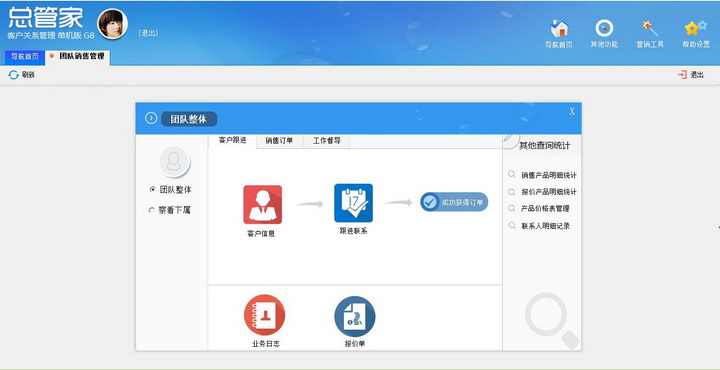Expand the arrow circle beside 团队整体 header
This screenshot has width=720, height=370.
pos(151,118)
